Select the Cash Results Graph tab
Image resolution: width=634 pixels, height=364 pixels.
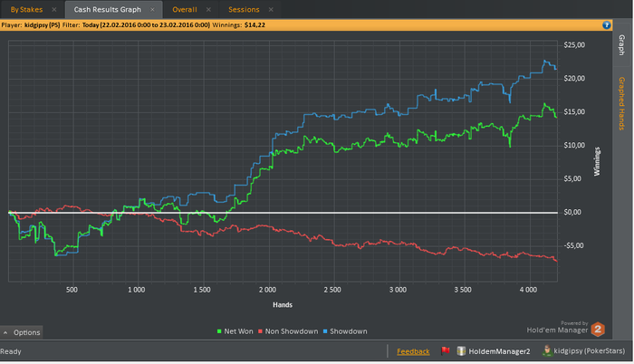coord(107,9)
